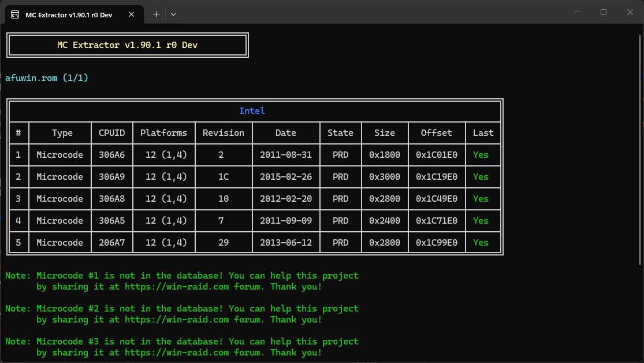Click the win-raid.com link in Microcode #3 note

coord(177,353)
